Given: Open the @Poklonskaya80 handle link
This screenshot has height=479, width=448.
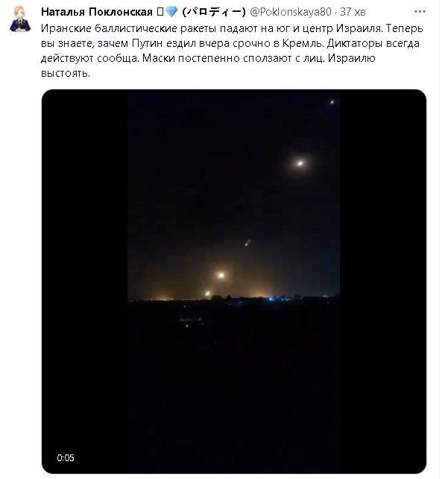Looking at the screenshot, I should tap(291, 12).
